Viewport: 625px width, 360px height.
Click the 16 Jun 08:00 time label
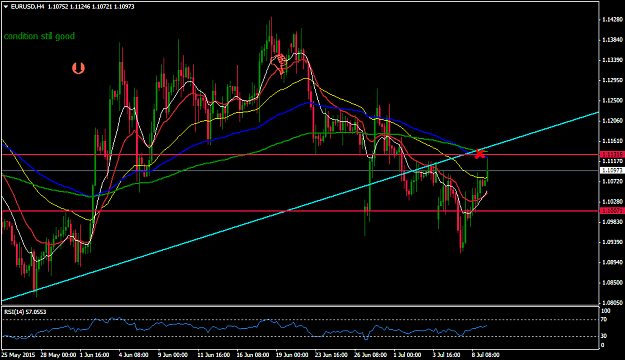pos(253,354)
